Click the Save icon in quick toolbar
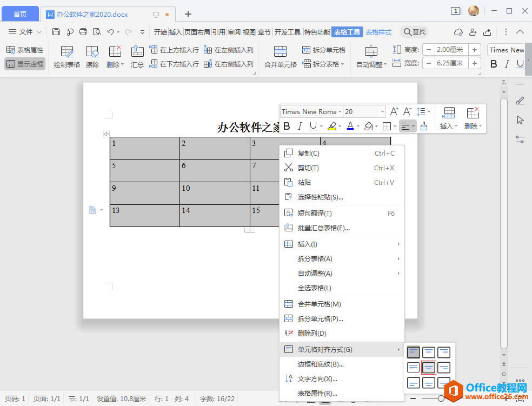 [x=56, y=32]
